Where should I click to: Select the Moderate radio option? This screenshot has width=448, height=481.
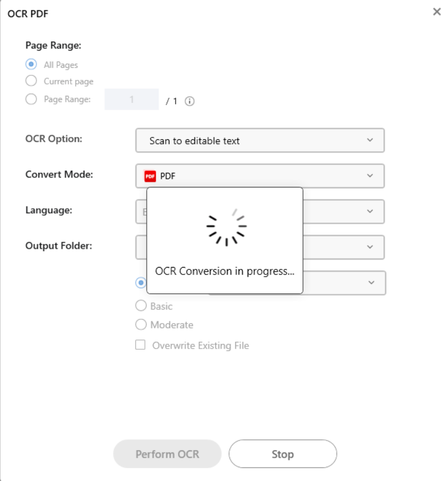coord(140,325)
